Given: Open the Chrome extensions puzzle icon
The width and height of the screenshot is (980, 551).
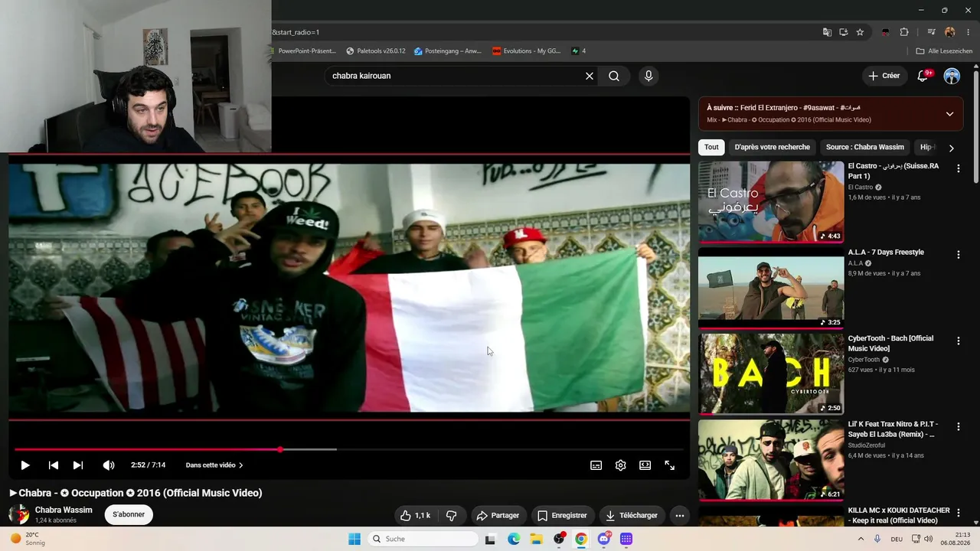Looking at the screenshot, I should (x=904, y=32).
